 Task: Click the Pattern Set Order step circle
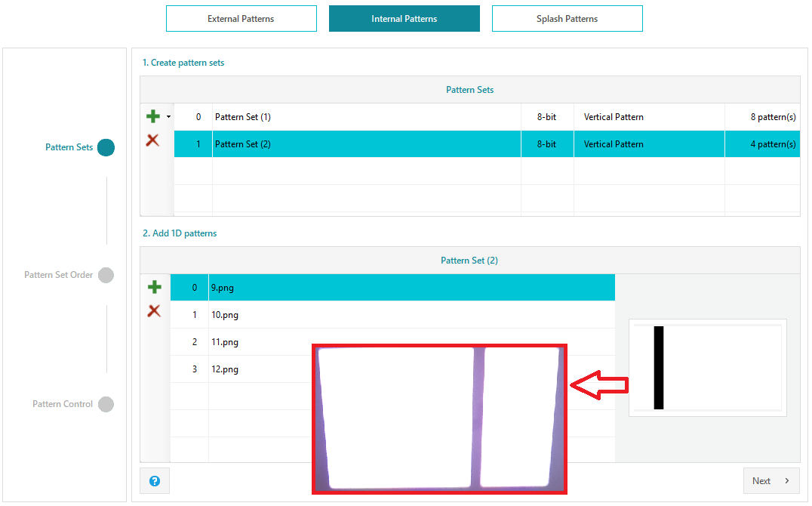[x=105, y=275]
